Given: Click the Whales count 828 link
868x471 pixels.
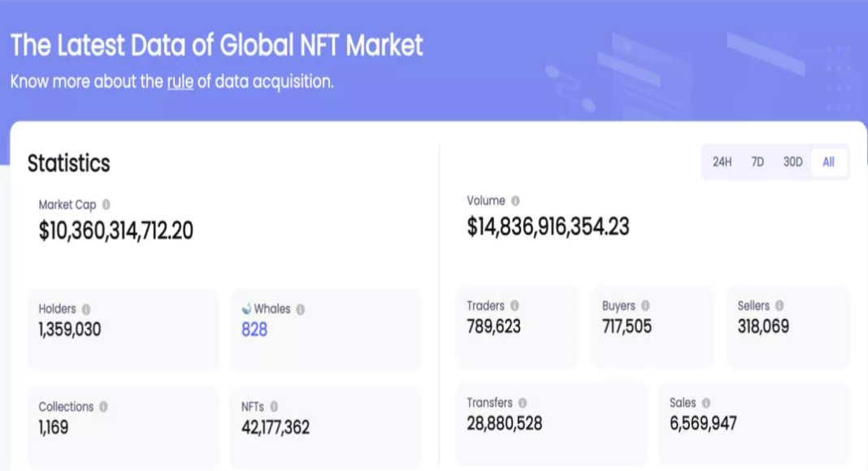Looking at the screenshot, I should point(254,330).
